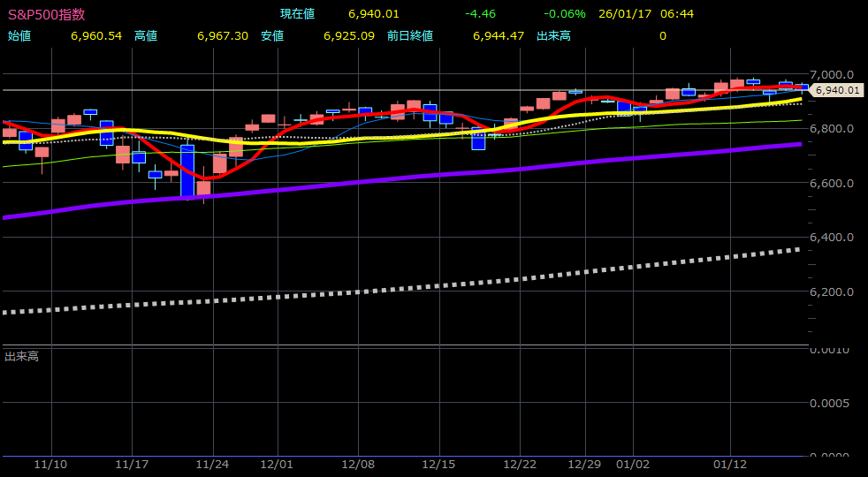This screenshot has height=477, width=868.
Task: Click the S&P500指数 chart title
Action: click(47, 14)
